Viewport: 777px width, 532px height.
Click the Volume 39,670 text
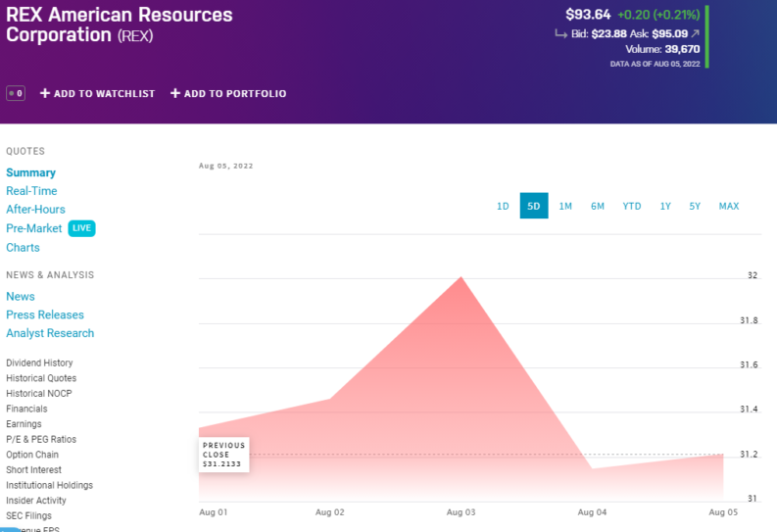tap(662, 49)
